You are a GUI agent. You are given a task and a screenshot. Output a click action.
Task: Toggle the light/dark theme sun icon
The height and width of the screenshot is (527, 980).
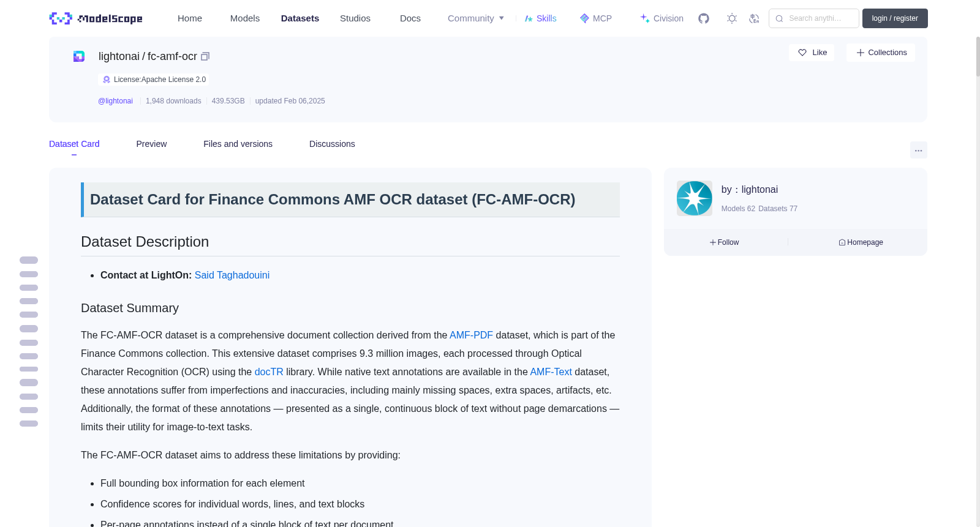pos(732,18)
